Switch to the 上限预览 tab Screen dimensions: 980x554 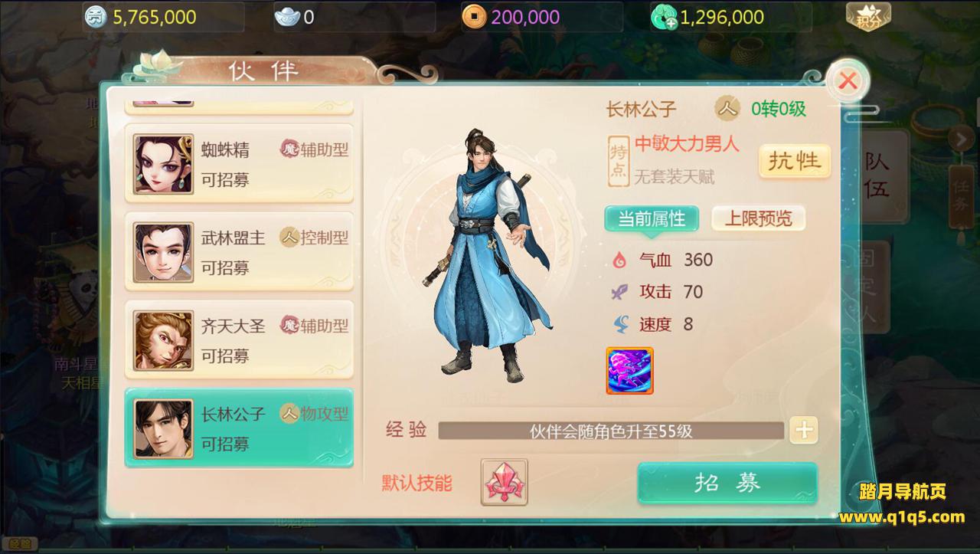(x=759, y=218)
